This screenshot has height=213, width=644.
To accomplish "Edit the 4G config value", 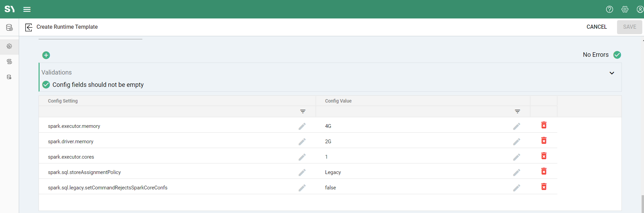I will point(517,126).
